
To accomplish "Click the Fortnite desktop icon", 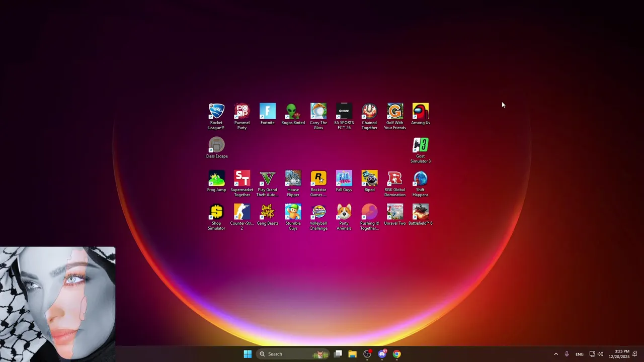I will (268, 114).
